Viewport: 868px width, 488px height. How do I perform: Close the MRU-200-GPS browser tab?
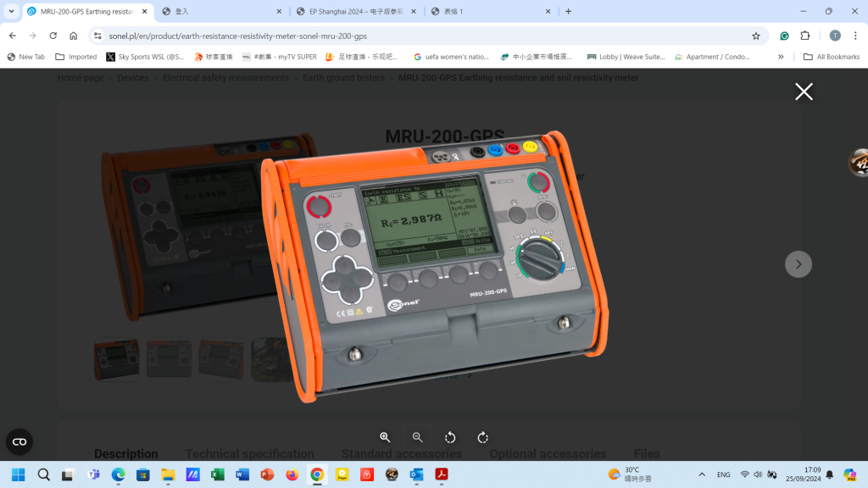coord(144,11)
